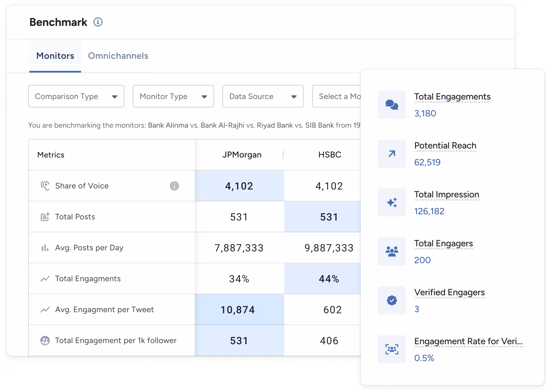Image resolution: width=551 pixels, height=392 pixels.
Task: Click the Verified Engagers badge icon
Action: 391,300
